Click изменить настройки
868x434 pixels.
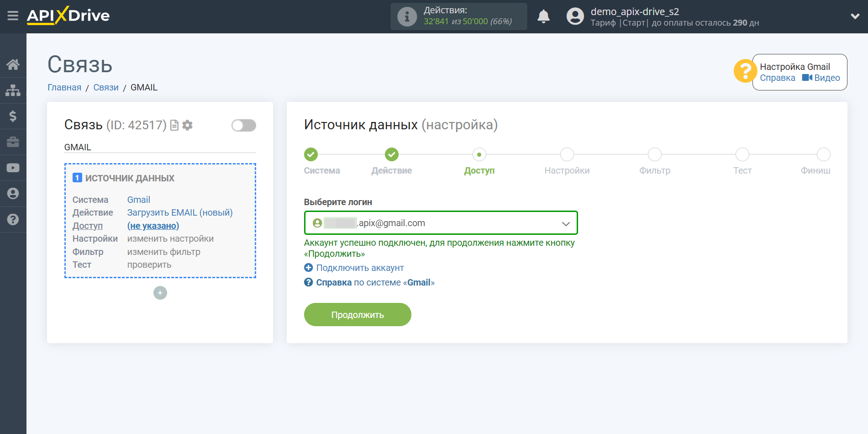[x=170, y=239]
